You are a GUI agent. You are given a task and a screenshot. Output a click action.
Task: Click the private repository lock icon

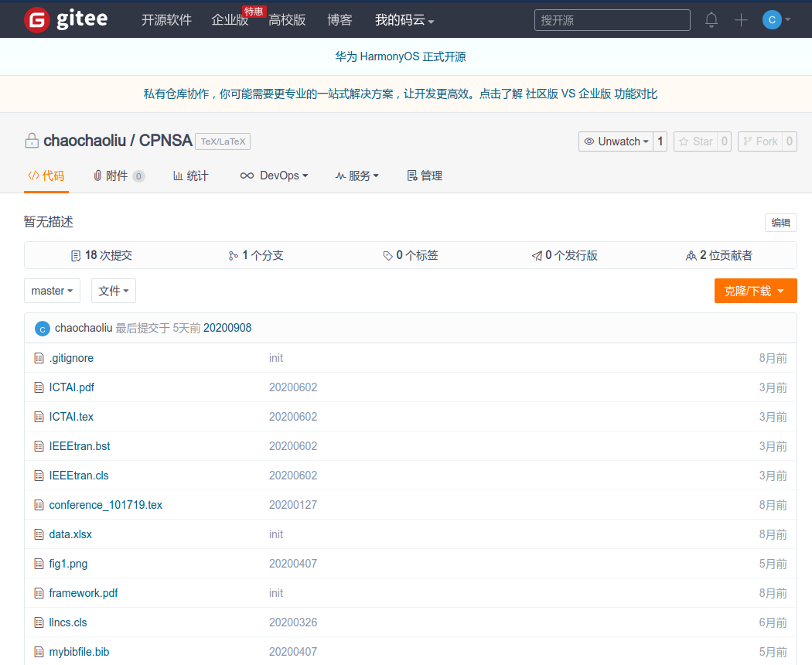[32, 141]
